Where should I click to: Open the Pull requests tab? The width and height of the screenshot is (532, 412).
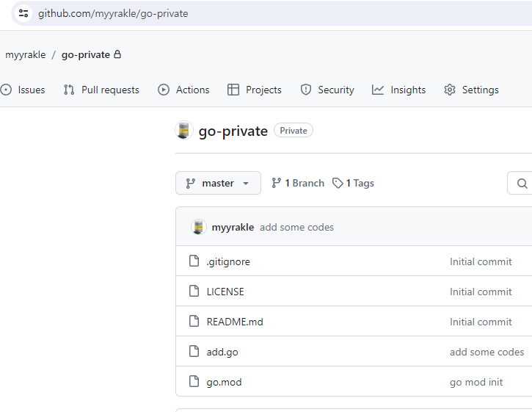tap(101, 90)
